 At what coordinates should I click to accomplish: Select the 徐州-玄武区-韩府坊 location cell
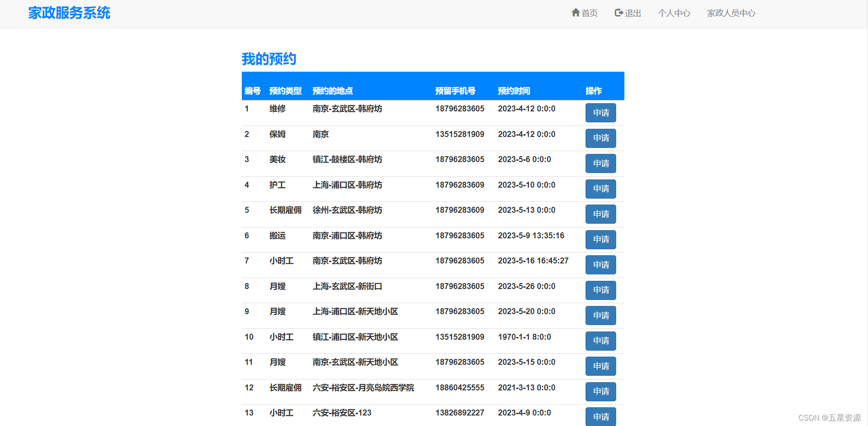click(x=347, y=210)
